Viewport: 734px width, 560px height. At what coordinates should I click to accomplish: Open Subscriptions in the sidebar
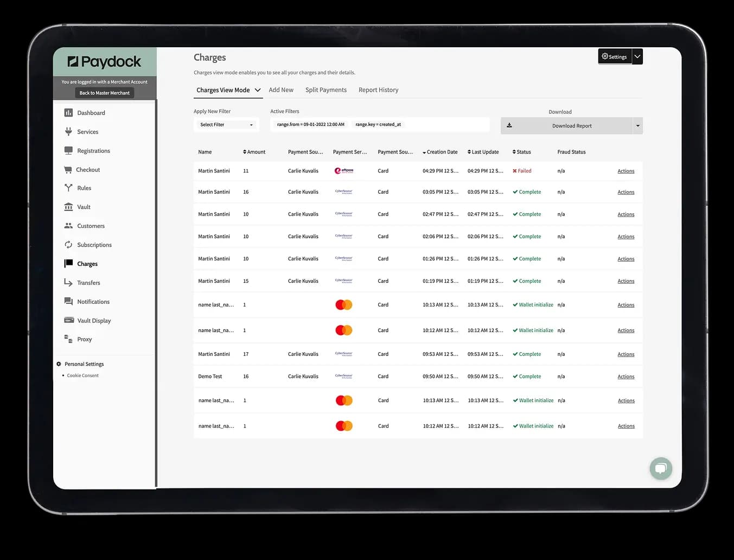tap(94, 245)
